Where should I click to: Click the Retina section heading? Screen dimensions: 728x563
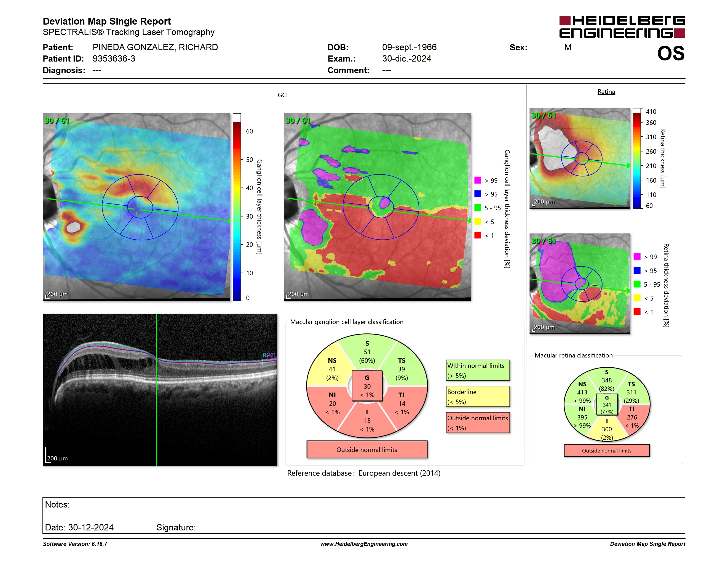pyautogui.click(x=606, y=92)
